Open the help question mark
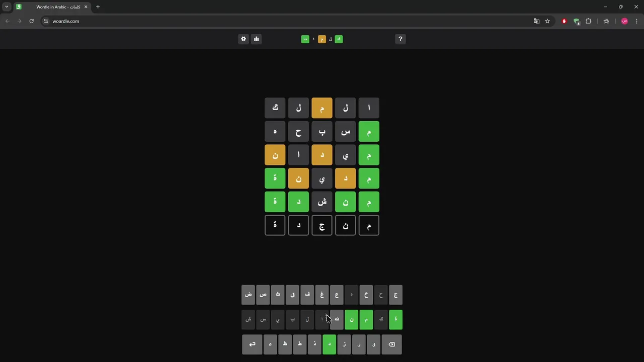644x362 pixels. tap(400, 39)
